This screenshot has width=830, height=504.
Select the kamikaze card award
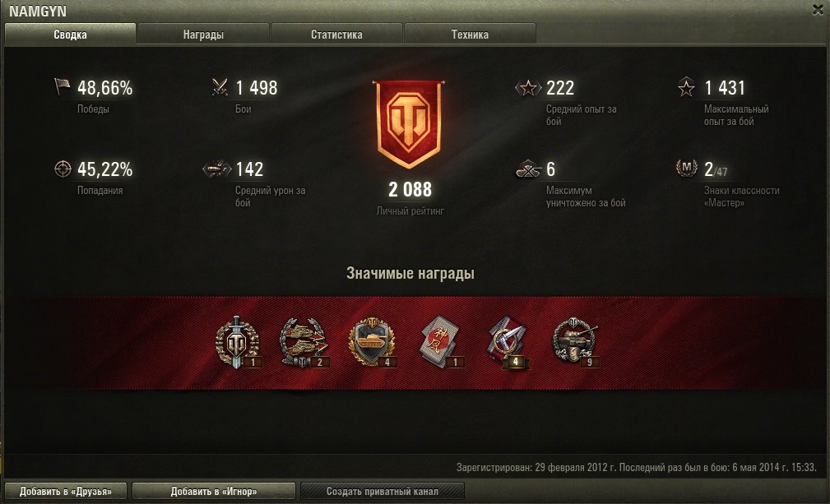coord(440,341)
